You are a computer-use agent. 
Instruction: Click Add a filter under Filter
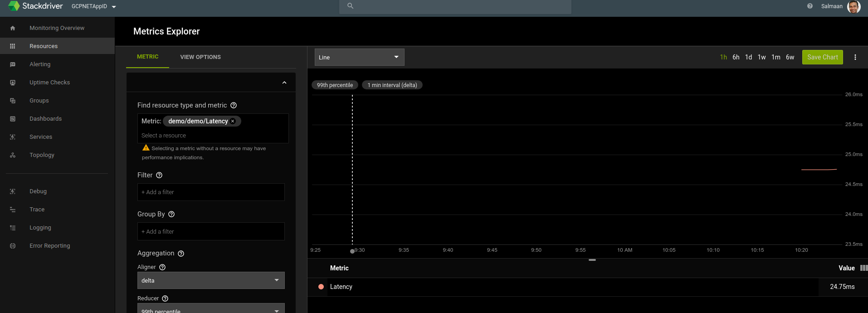(x=211, y=192)
